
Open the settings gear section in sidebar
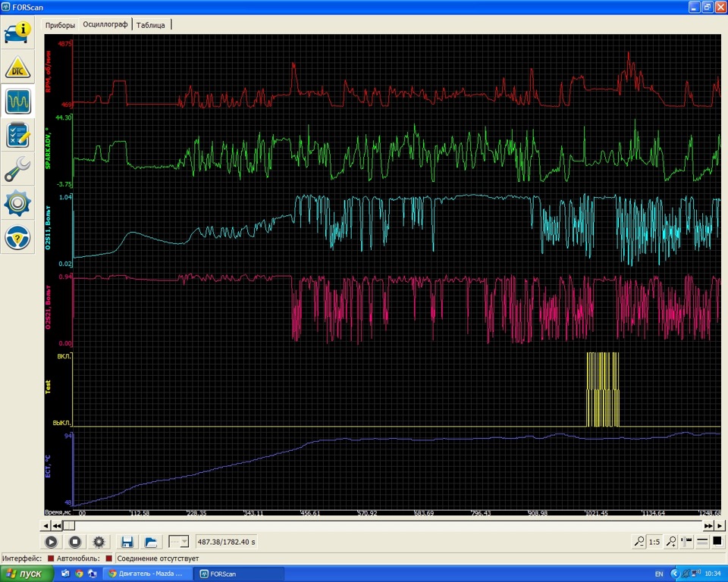(x=17, y=203)
